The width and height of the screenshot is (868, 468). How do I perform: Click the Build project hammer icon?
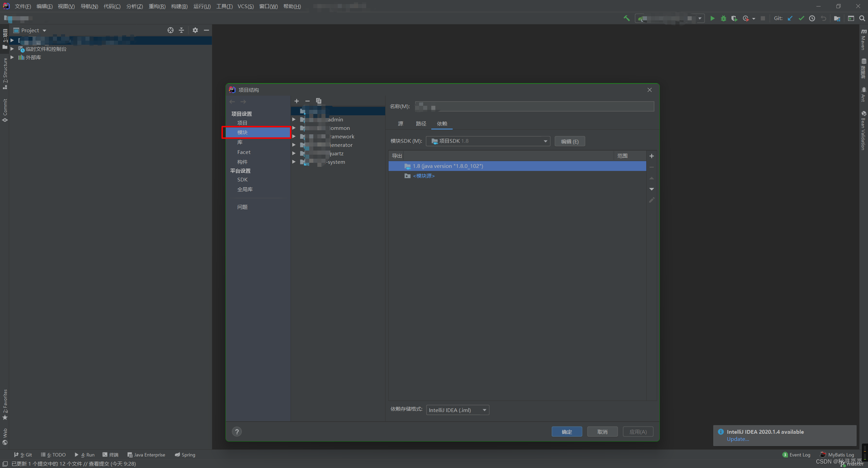[x=627, y=18]
